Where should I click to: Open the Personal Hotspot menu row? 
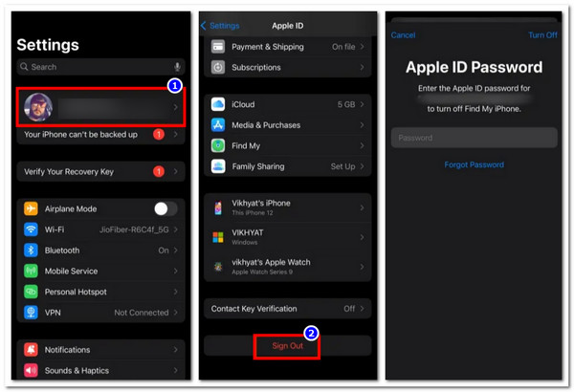coord(100,292)
